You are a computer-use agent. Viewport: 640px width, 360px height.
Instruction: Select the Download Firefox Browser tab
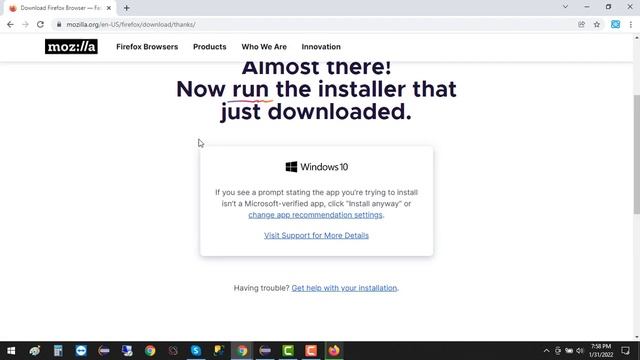[60, 8]
